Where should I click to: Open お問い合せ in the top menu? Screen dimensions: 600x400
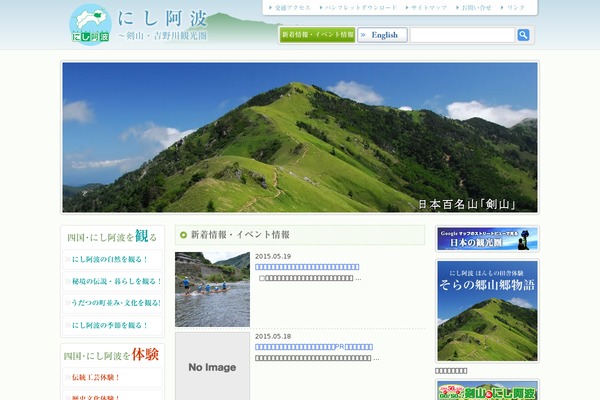pos(474,8)
